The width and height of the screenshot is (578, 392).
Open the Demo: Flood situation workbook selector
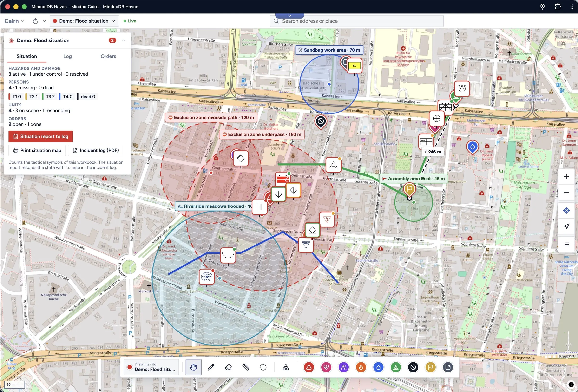tap(84, 21)
